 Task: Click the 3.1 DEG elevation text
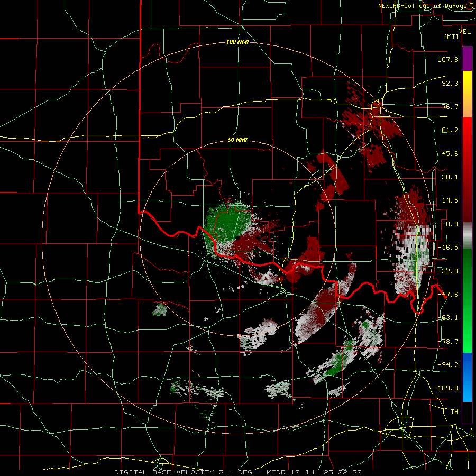pyautogui.click(x=235, y=472)
